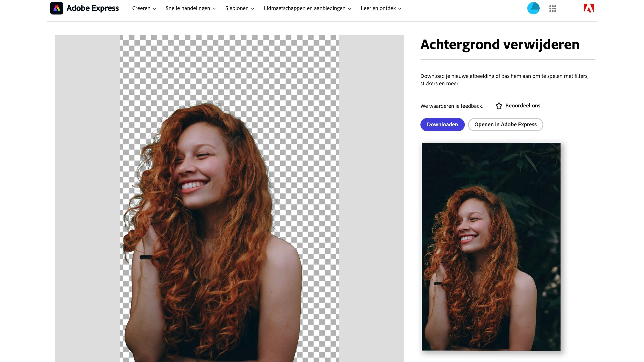Viewport: 644px width, 362px height.
Task: Click the red Adobe logo icon
Action: pyautogui.click(x=588, y=8)
